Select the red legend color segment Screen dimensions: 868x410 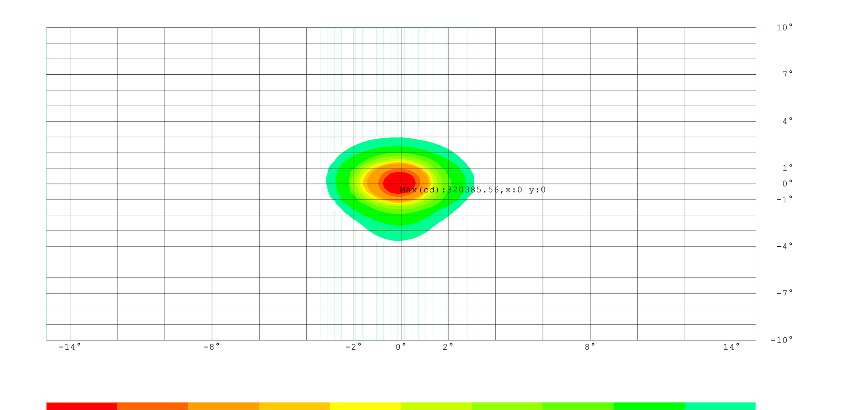coord(82,406)
